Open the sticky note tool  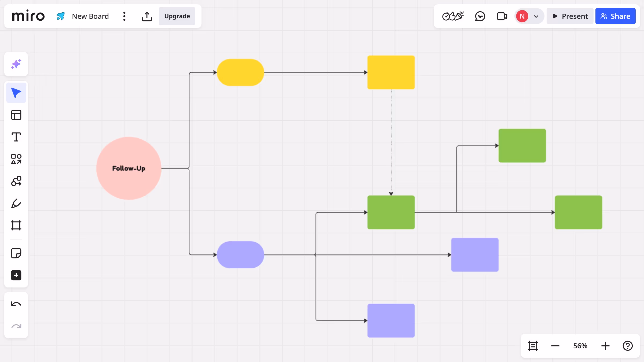pyautogui.click(x=16, y=253)
